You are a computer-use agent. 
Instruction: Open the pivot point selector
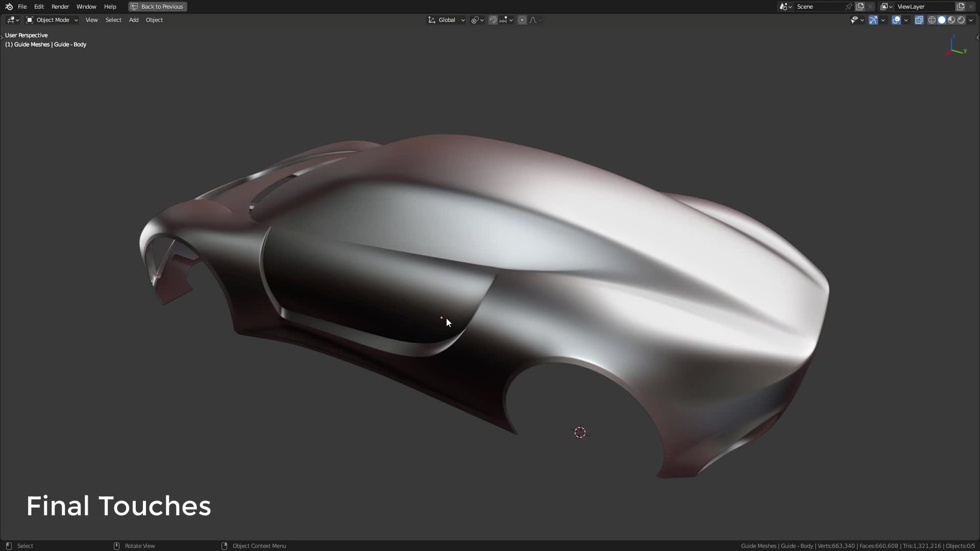click(x=477, y=20)
